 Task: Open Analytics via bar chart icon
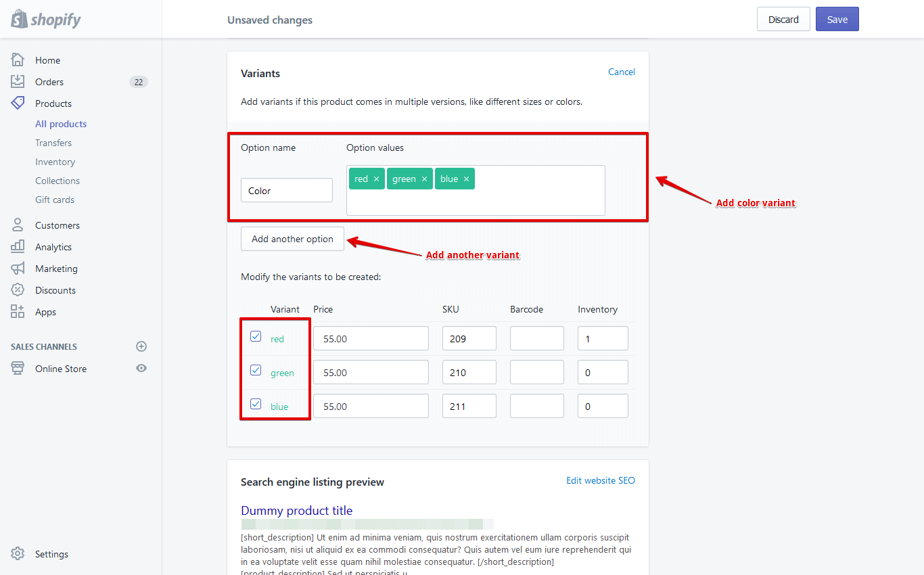[x=18, y=247]
